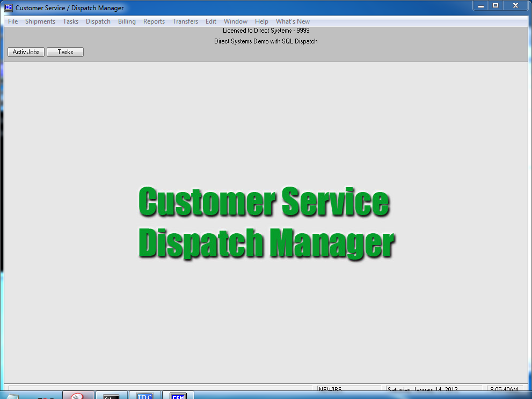
Task: Open the Reports menu
Action: (x=154, y=21)
